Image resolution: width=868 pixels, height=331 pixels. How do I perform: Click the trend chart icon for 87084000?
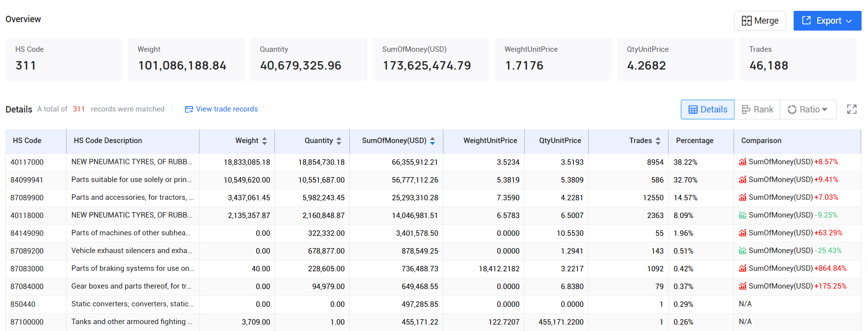[x=742, y=286]
